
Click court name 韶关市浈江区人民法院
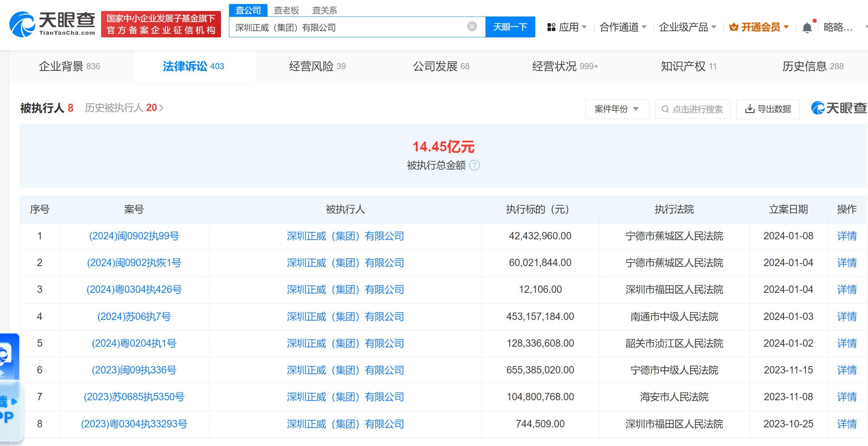[x=674, y=343]
